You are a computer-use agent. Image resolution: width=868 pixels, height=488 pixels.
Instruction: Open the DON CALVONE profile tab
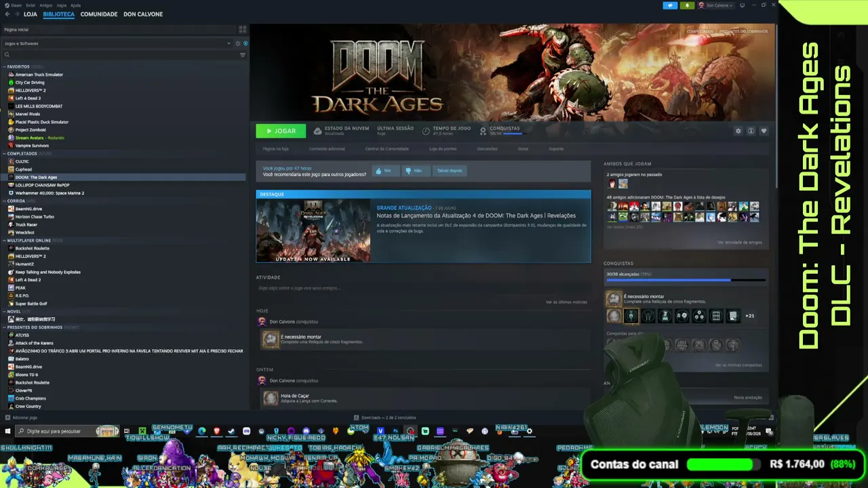click(143, 14)
